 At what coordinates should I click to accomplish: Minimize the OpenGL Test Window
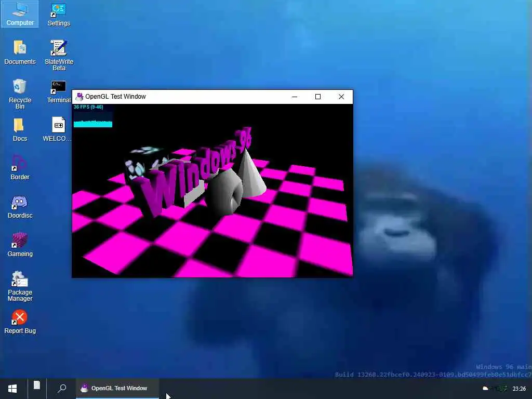295,97
